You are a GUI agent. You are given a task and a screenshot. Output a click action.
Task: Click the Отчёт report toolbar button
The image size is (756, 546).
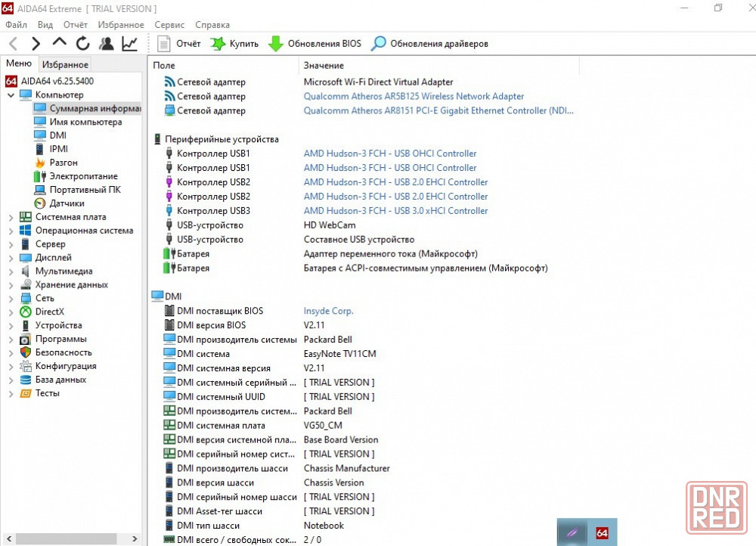tap(179, 44)
